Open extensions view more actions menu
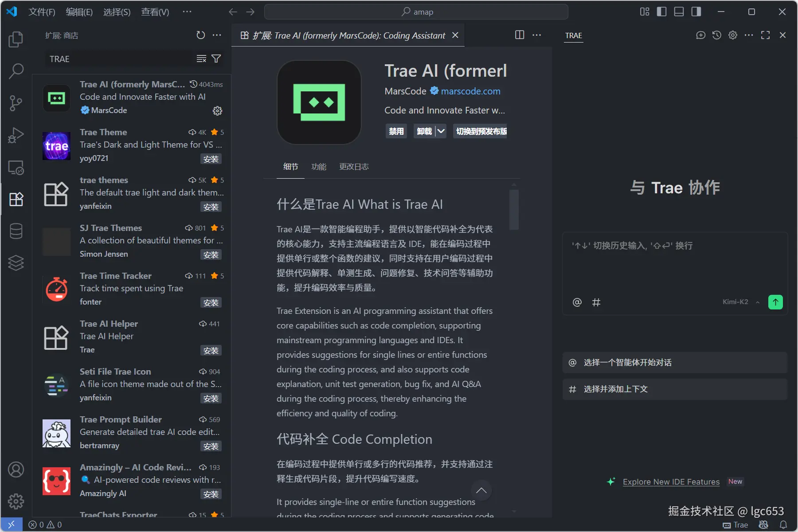The height and width of the screenshot is (532, 798). pos(217,35)
